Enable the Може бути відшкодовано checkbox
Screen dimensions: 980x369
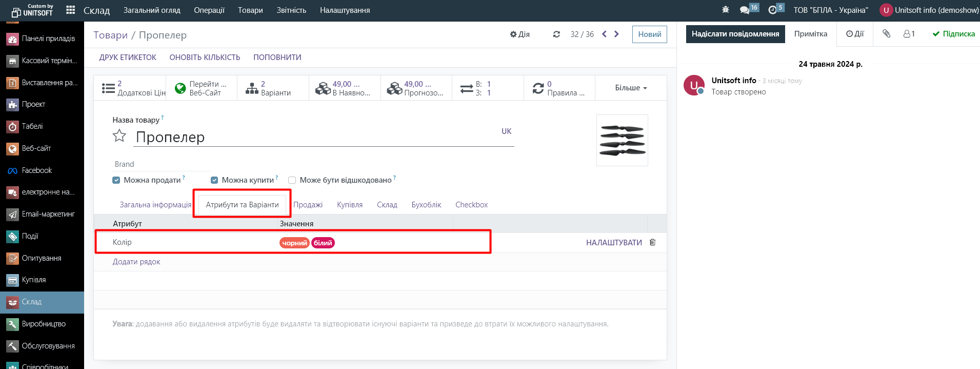click(292, 180)
